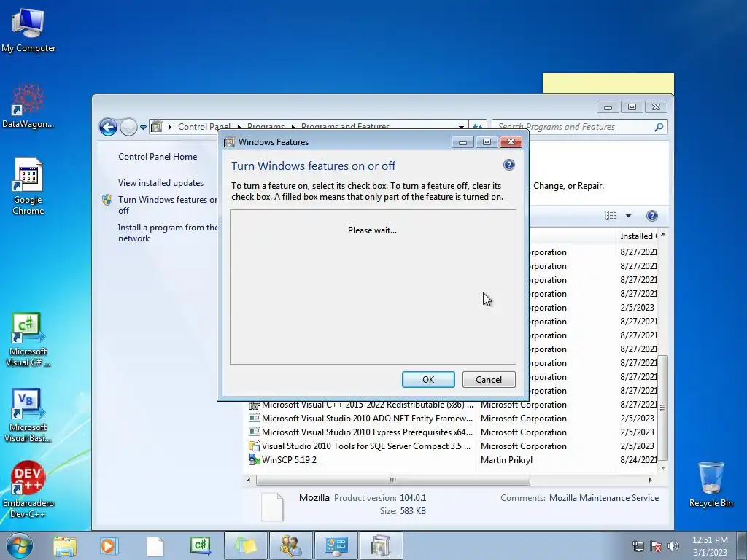Switch to User Accounts taskbar item
Viewport: 747px width, 560px height.
[x=291, y=545]
